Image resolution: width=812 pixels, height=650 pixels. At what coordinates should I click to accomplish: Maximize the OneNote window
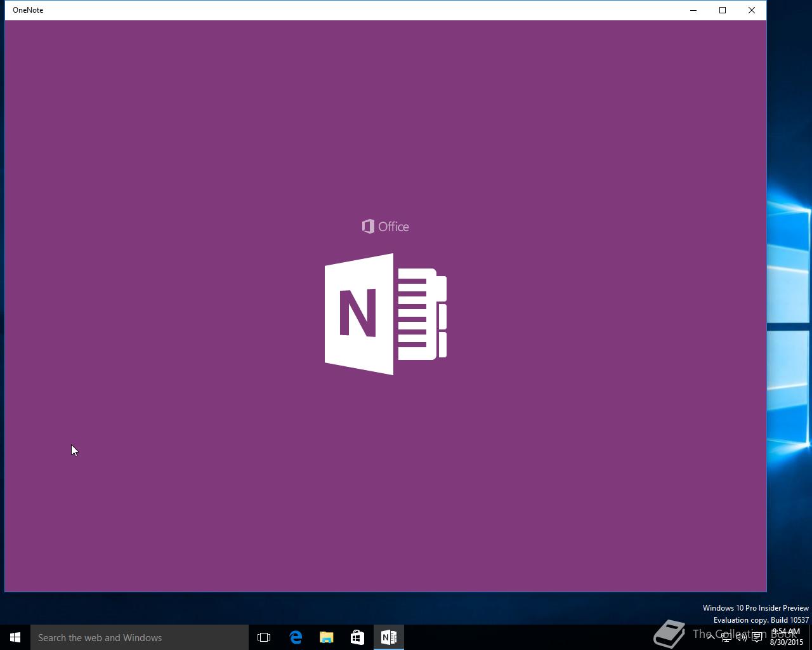coord(723,10)
